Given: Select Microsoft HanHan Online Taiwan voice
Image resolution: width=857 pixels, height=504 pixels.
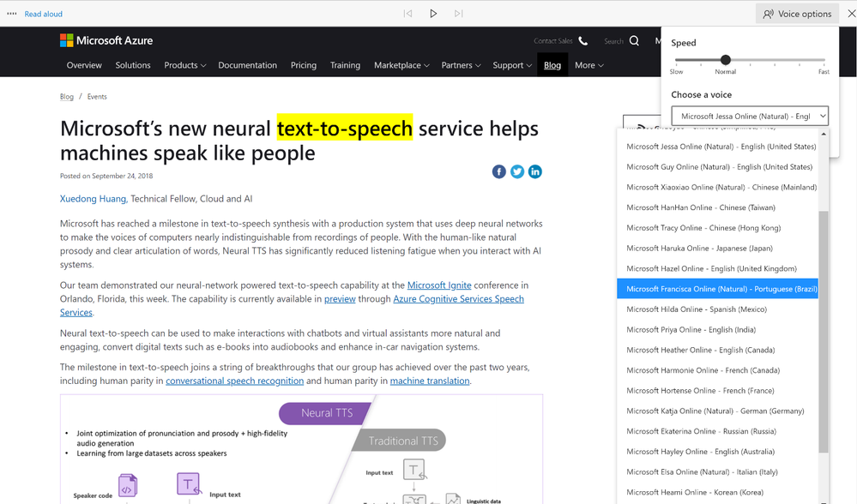Looking at the screenshot, I should tap(718, 207).
